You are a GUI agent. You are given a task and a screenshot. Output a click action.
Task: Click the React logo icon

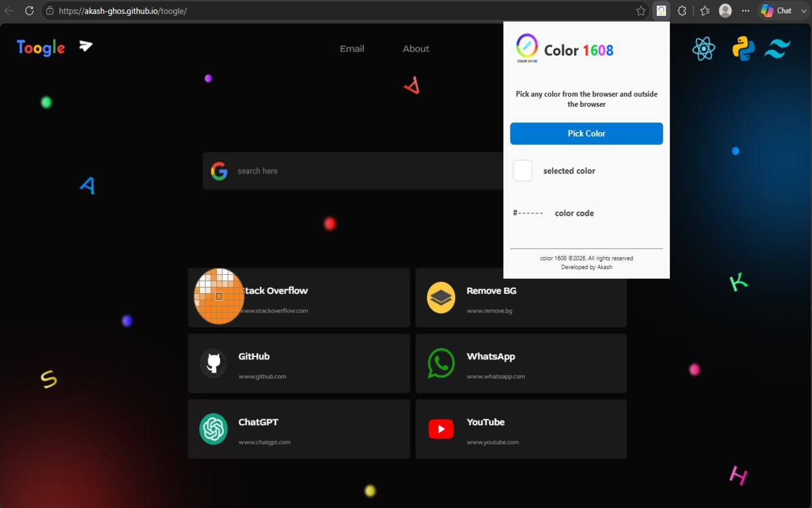pyautogui.click(x=704, y=49)
